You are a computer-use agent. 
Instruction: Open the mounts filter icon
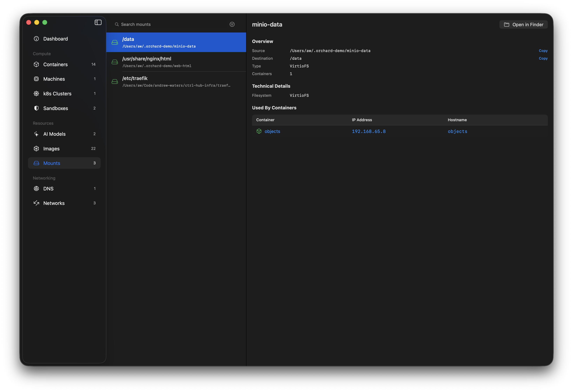[232, 24]
